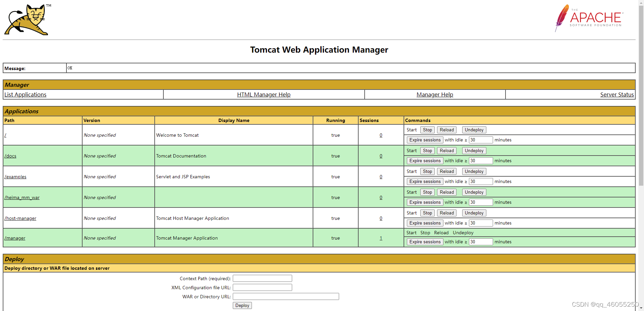Viewport: 644px width, 311px height.
Task: Open session count for root / application
Action: 381,135
